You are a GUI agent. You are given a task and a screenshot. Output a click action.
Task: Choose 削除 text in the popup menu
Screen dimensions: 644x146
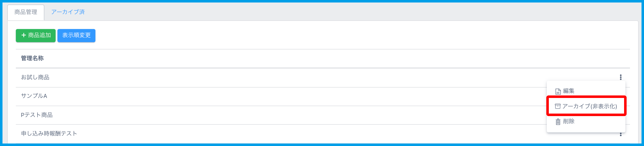569,122
